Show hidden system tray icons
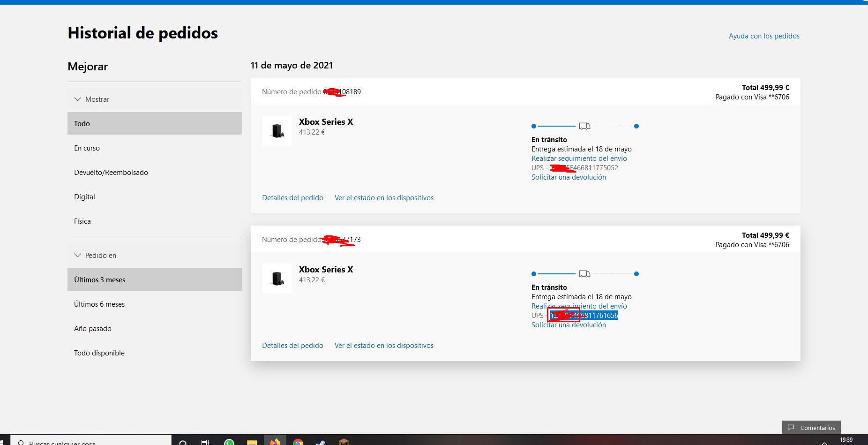Screen dimensions: 868x445 [824, 443]
